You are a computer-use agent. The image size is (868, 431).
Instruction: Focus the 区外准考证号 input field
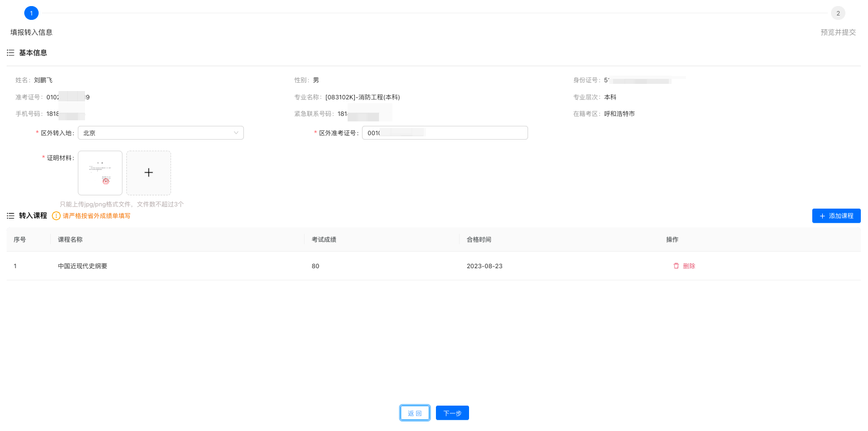click(445, 133)
